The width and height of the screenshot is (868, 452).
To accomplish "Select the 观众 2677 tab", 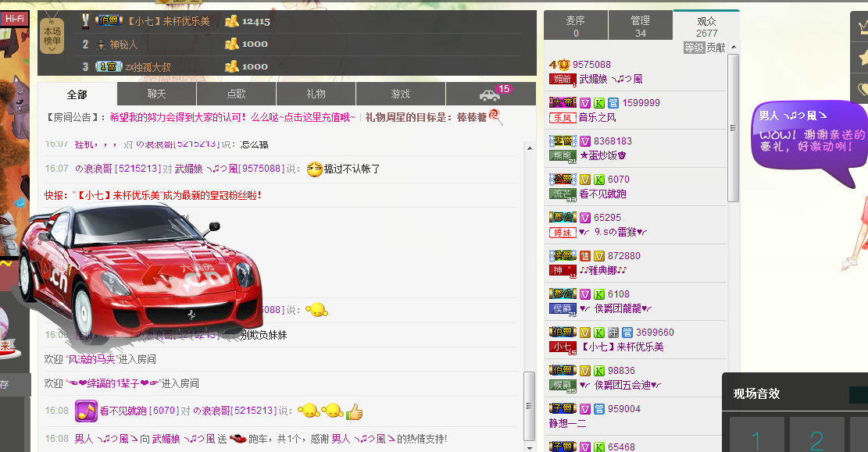I will point(706,26).
